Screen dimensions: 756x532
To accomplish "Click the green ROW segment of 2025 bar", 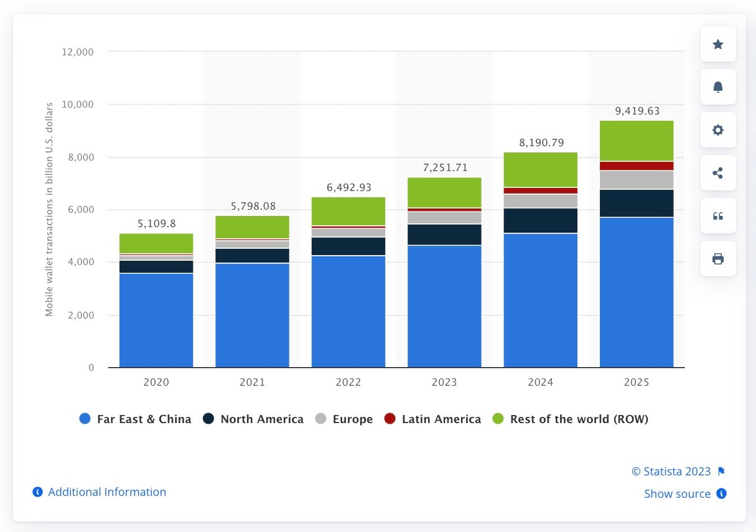I will (x=637, y=141).
